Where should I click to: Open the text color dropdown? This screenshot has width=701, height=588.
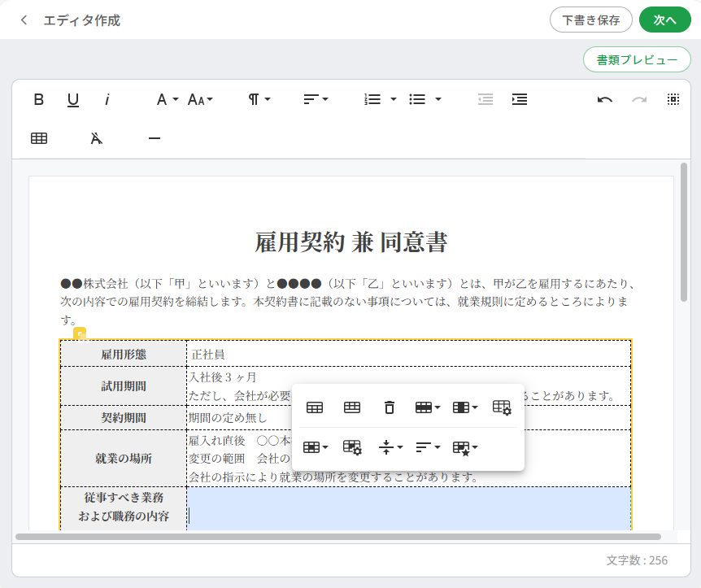[x=168, y=99]
